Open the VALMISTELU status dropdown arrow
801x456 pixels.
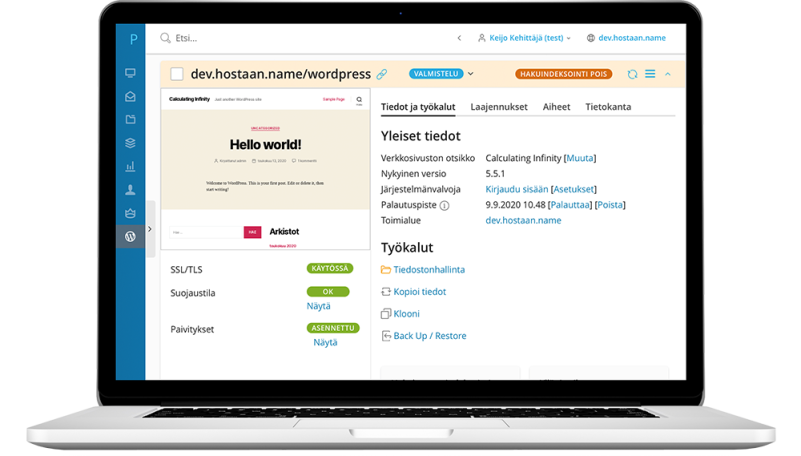[x=470, y=74]
